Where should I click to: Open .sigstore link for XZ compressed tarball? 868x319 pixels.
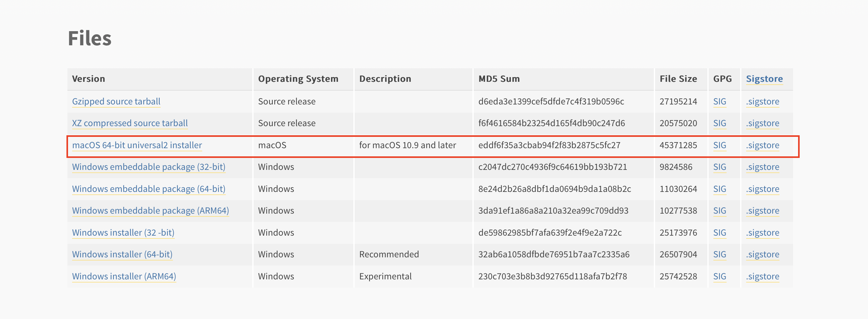[762, 124]
